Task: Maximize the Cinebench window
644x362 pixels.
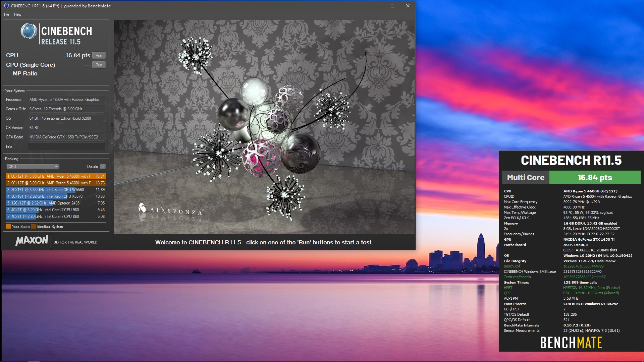Action: click(x=392, y=6)
